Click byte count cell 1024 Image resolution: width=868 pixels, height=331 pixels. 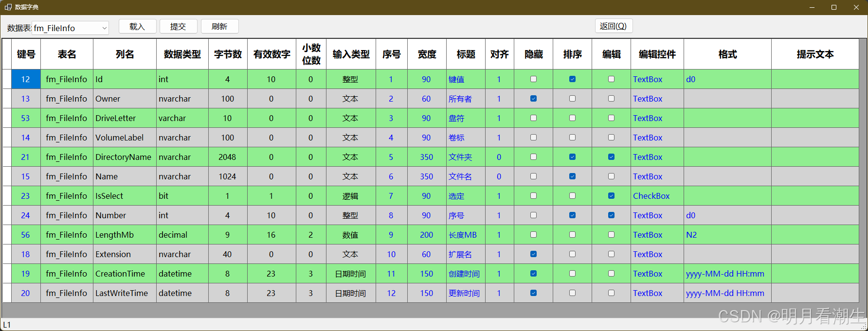click(x=228, y=176)
